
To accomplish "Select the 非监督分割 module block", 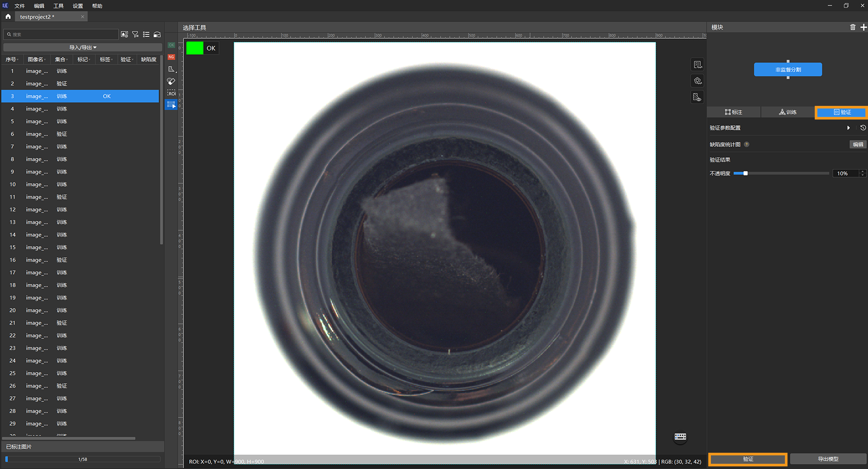I will [788, 70].
